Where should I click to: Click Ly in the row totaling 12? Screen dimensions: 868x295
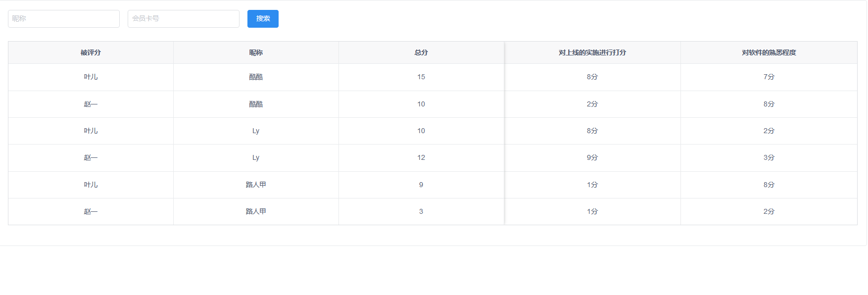pos(256,157)
